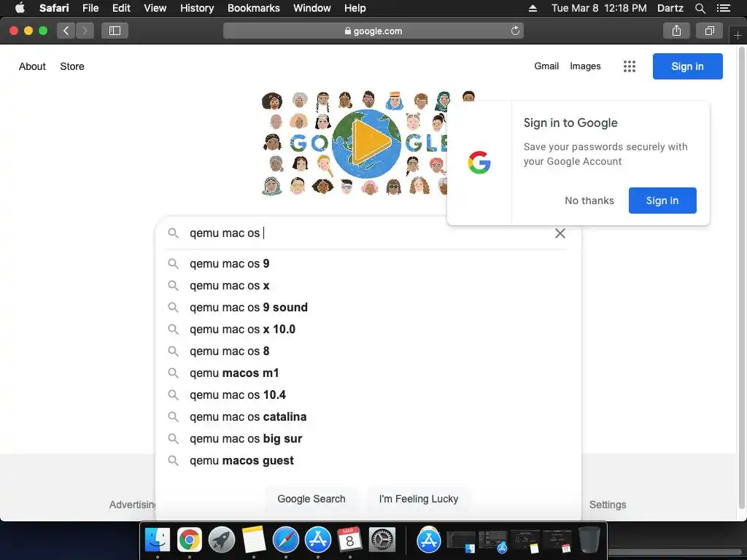The width and height of the screenshot is (747, 560).
Task: Open Applications folder stack in Dock
Action: coord(429,540)
